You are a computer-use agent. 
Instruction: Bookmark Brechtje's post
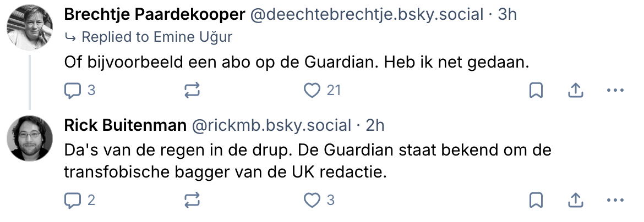tap(536, 90)
